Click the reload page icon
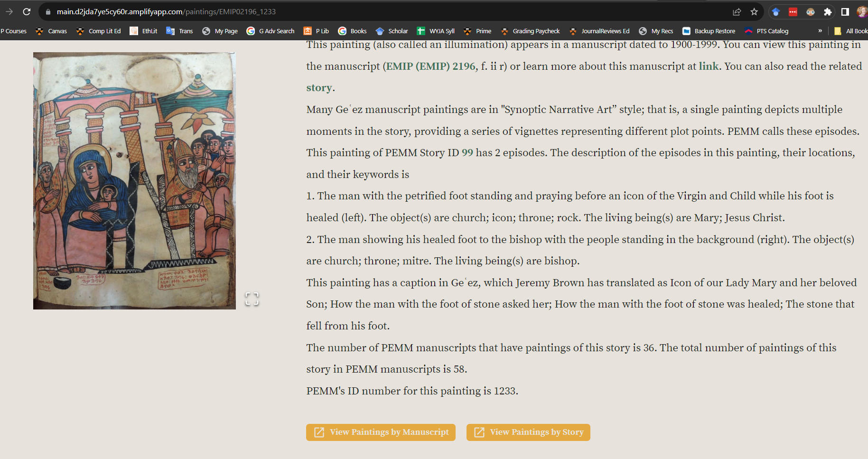Image resolution: width=868 pixels, height=459 pixels. click(27, 11)
